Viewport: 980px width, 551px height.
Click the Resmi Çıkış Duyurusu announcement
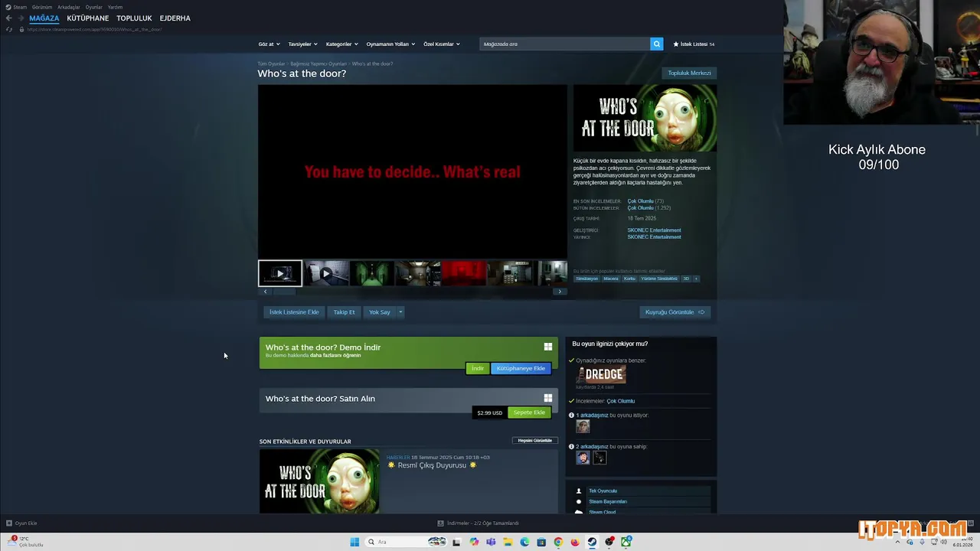(x=432, y=465)
